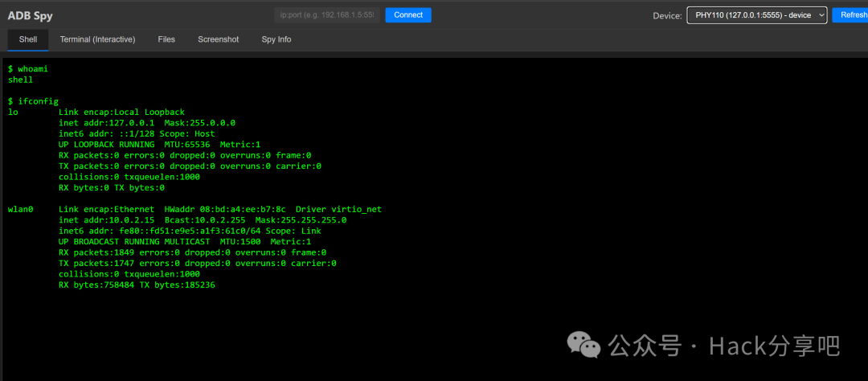Click the 'Device:' label
The width and height of the screenshot is (868, 381).
coord(668,15)
